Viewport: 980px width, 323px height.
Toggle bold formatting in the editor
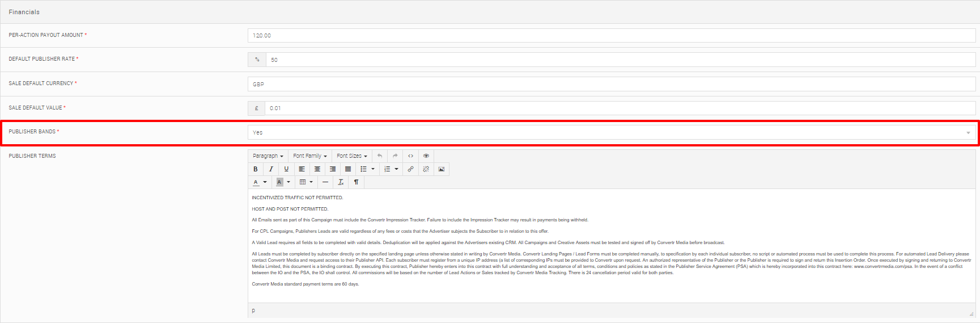pyautogui.click(x=256, y=169)
